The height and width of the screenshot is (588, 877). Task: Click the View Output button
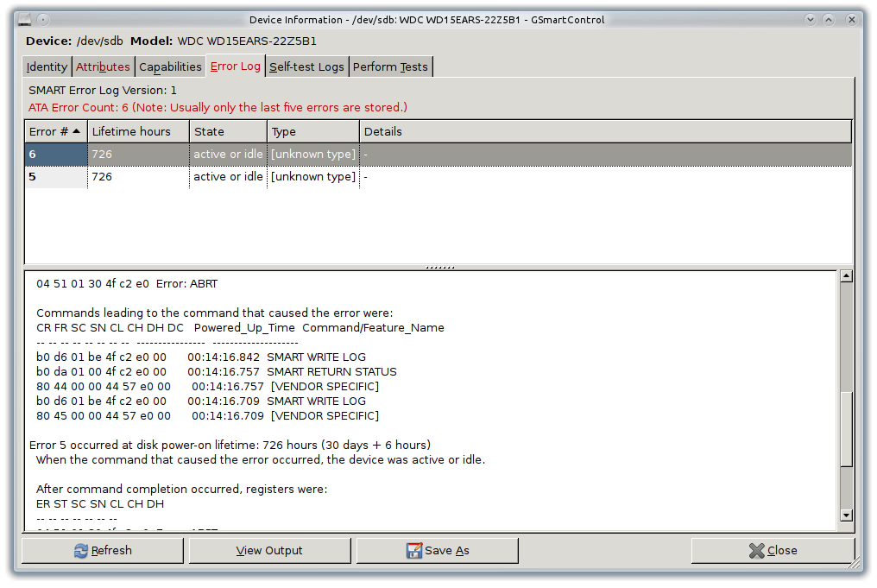[269, 551]
